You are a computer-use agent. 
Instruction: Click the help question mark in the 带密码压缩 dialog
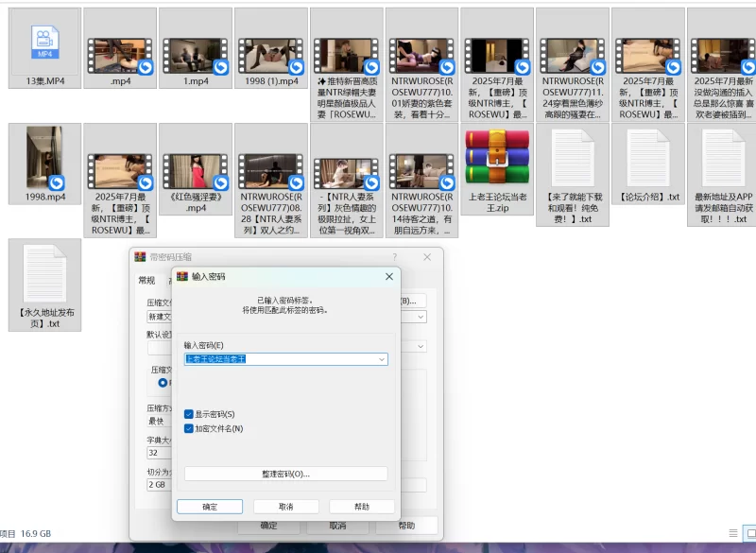[394, 257]
